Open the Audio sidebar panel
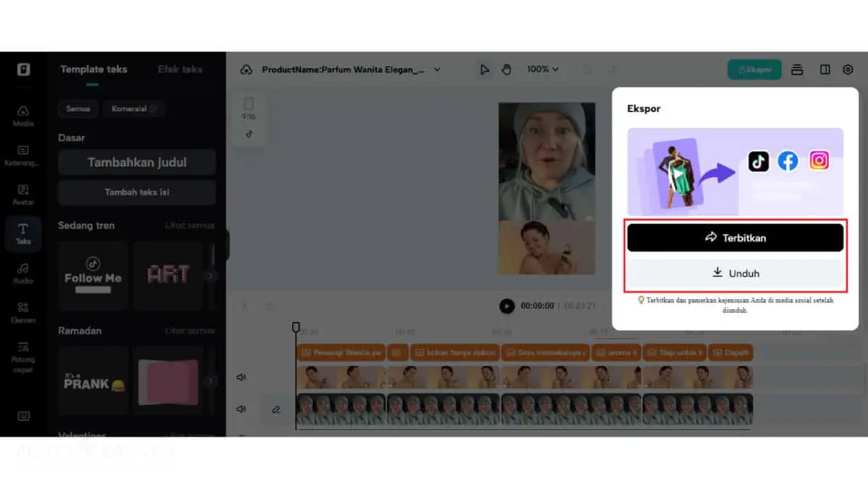The height and width of the screenshot is (488, 868). click(x=23, y=273)
